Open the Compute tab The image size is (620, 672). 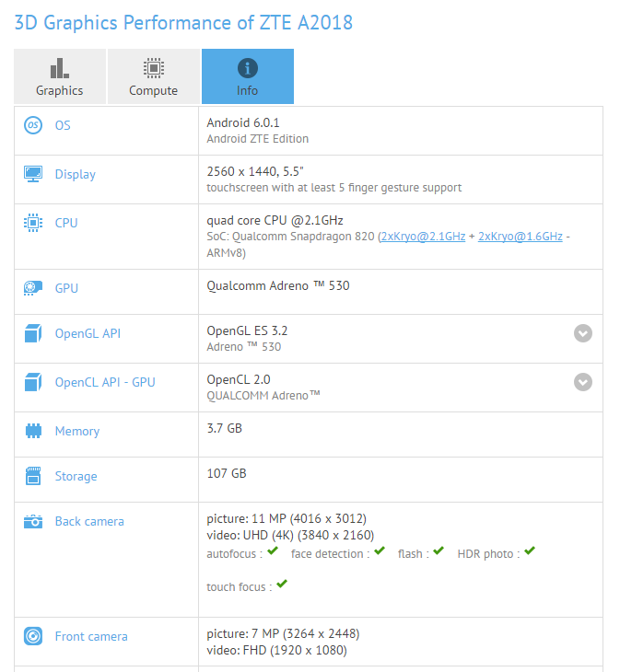[154, 76]
